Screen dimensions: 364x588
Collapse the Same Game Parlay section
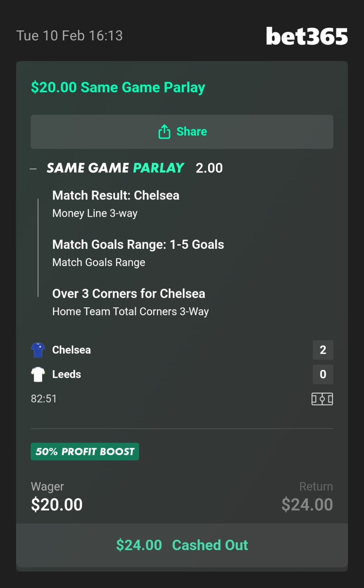click(34, 169)
